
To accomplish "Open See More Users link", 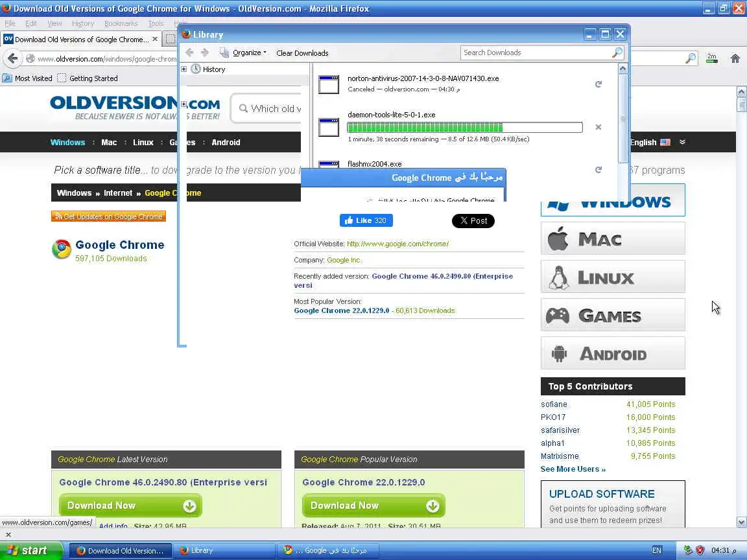I will click(573, 469).
